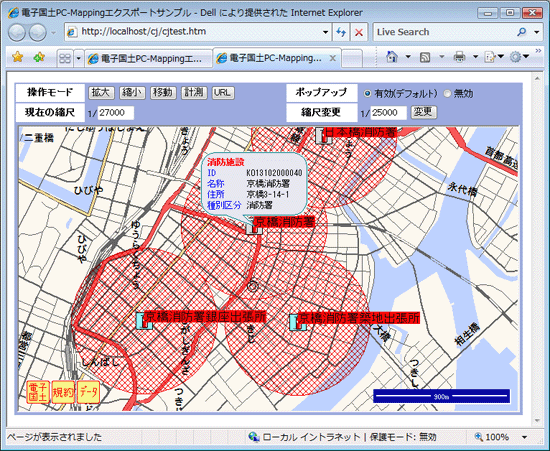Click the Live Search input box
Viewport: 550px width, 451px height.
point(444,32)
